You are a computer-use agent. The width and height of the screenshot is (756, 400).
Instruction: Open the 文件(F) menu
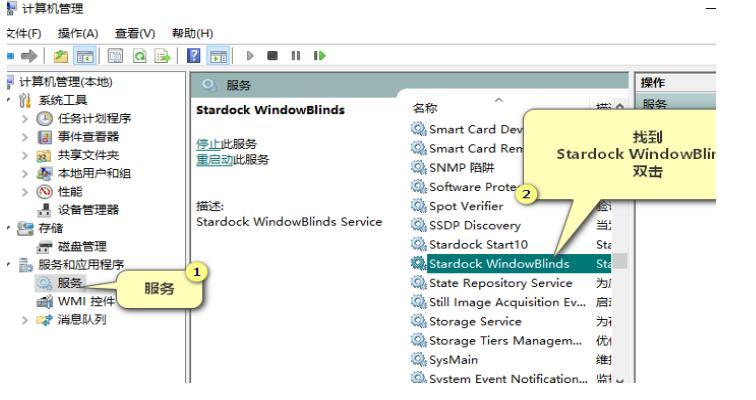point(24,33)
